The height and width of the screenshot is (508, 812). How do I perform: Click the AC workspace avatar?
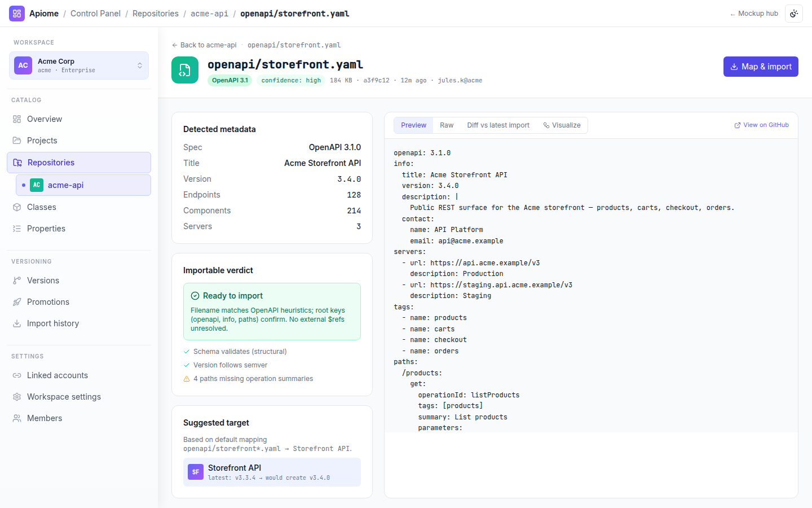[x=23, y=65]
